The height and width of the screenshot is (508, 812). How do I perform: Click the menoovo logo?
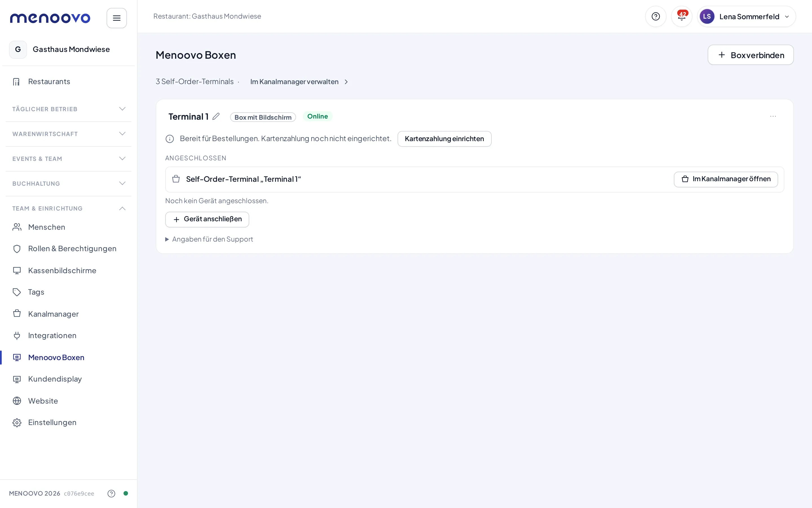click(50, 18)
